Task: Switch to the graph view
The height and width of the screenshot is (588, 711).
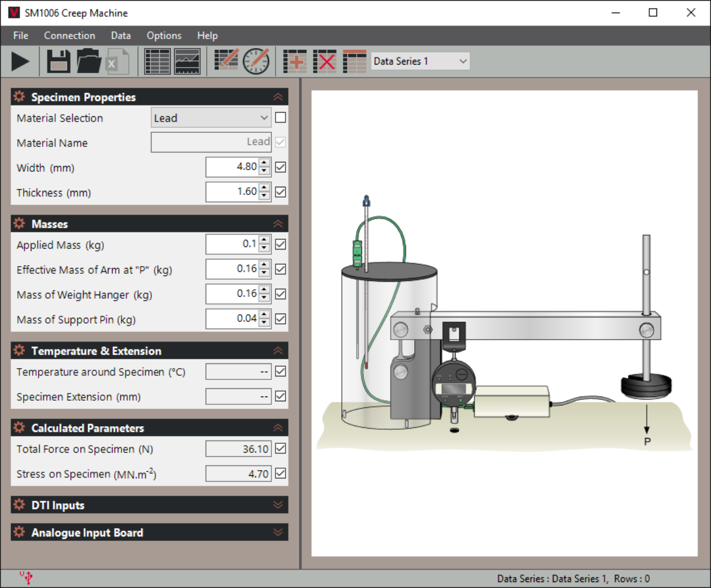Action: click(x=187, y=61)
